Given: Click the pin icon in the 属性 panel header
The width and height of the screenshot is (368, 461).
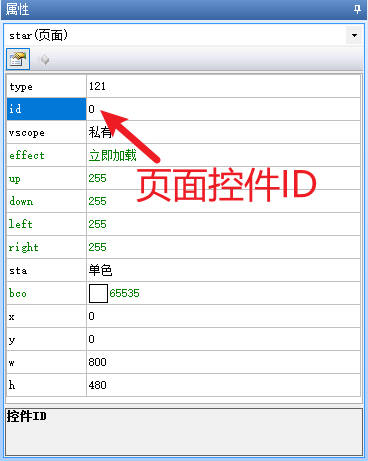Looking at the screenshot, I should tap(357, 9).
